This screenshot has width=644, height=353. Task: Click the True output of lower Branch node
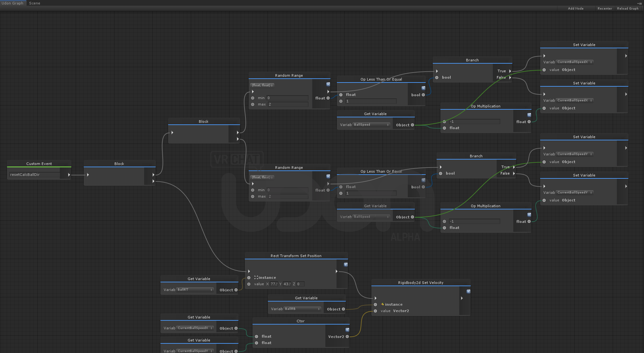514,167
